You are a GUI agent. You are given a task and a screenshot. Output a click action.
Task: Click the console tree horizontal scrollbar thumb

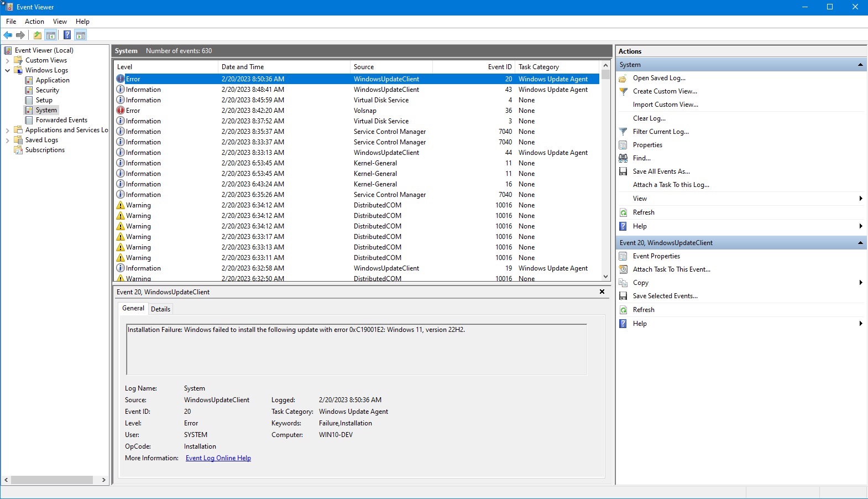coord(52,480)
